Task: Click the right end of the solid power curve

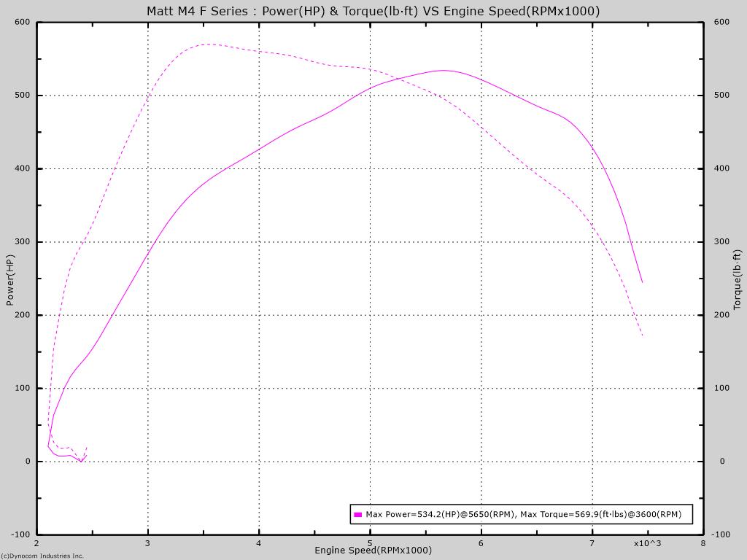Action: coord(642,282)
